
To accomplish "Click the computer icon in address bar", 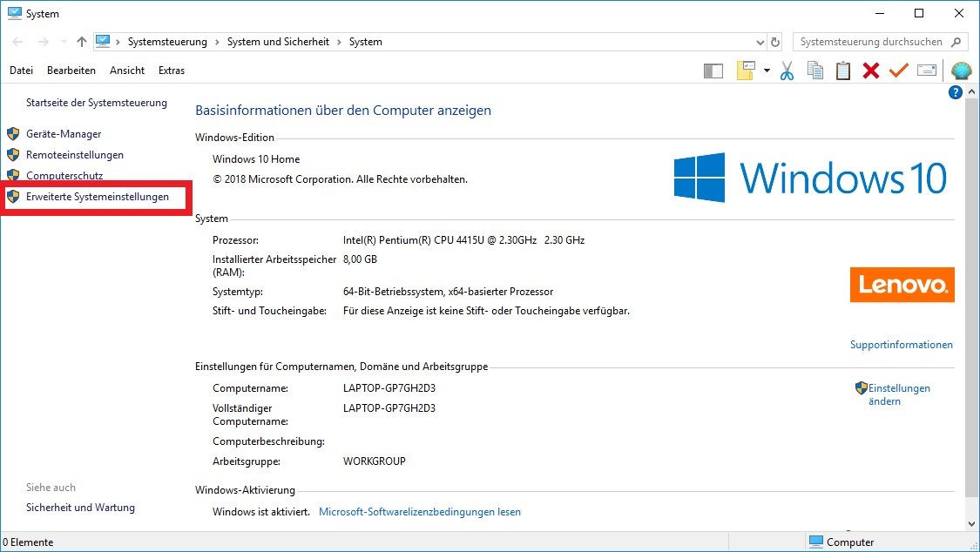I will point(103,41).
